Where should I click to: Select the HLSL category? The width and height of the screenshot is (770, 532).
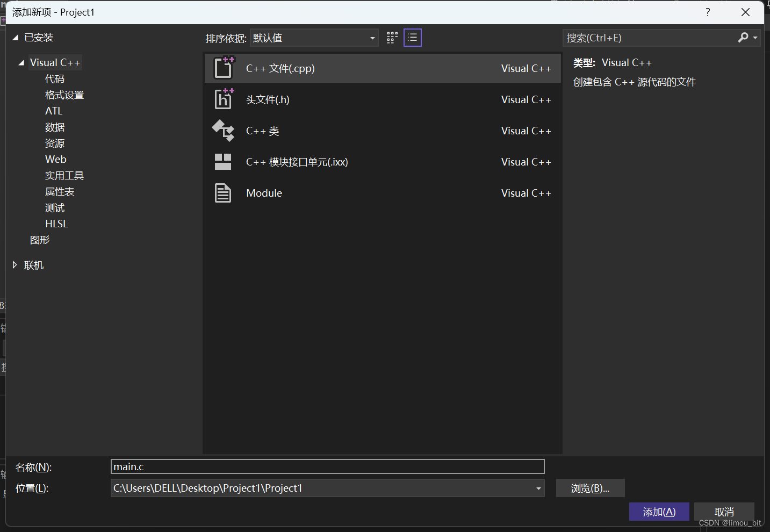click(56, 224)
